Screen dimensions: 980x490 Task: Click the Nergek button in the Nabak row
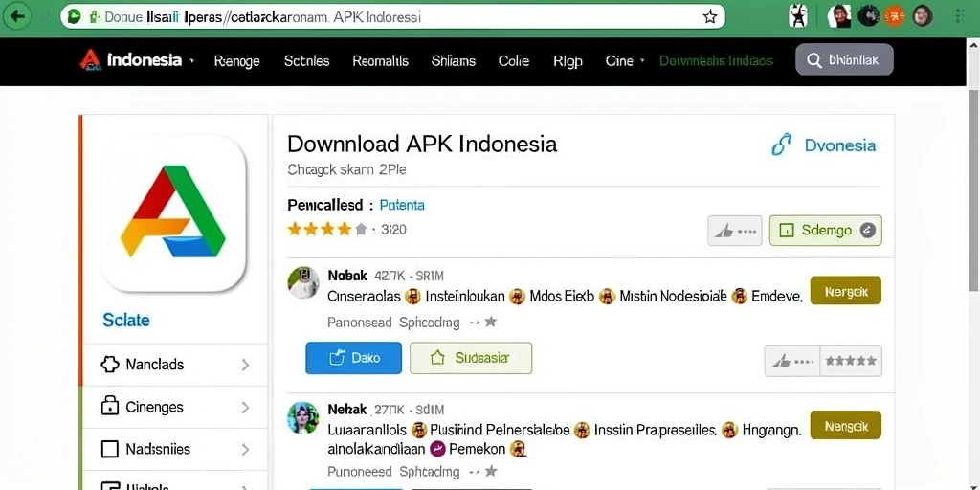(846, 291)
